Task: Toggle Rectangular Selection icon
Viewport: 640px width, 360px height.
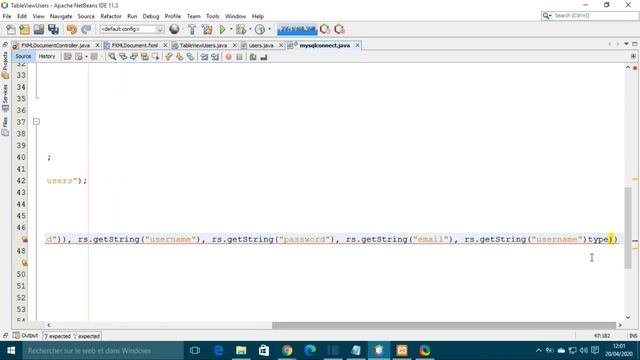Action: coord(155,57)
